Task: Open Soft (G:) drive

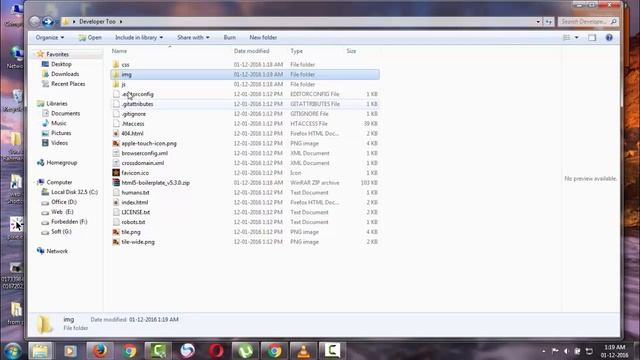Action: (61, 231)
